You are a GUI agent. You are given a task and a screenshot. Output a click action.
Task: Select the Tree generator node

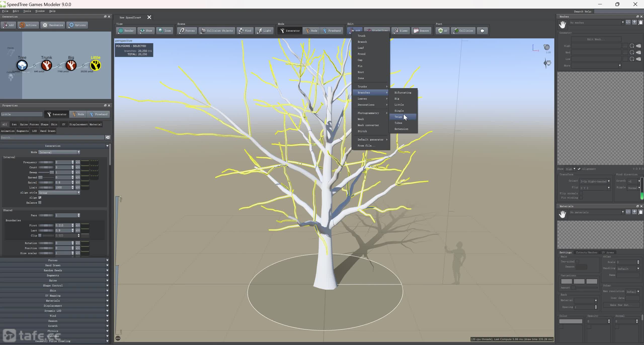tap(22, 65)
